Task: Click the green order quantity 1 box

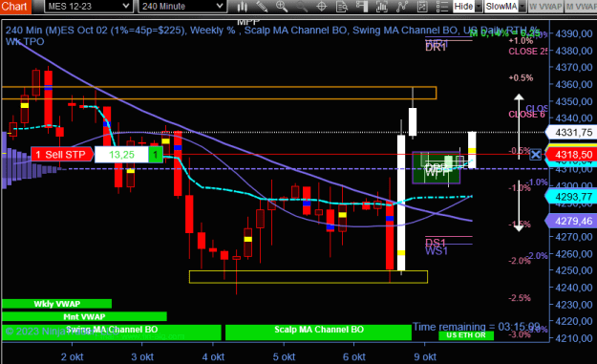Action: [156, 155]
